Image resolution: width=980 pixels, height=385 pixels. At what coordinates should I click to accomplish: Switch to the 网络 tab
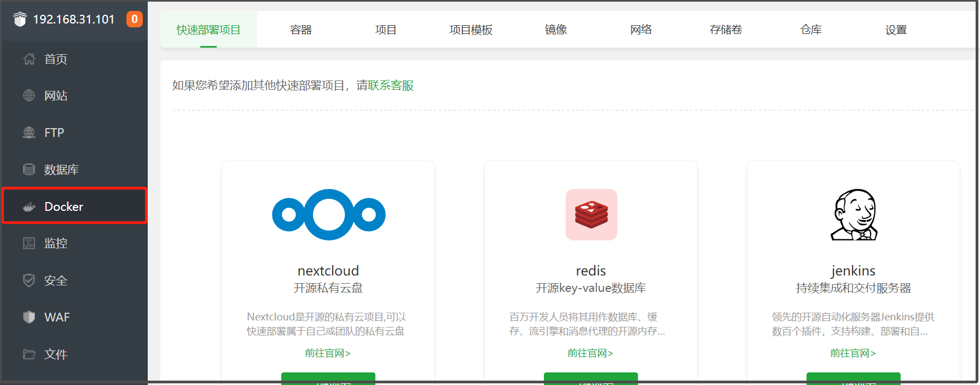[641, 30]
